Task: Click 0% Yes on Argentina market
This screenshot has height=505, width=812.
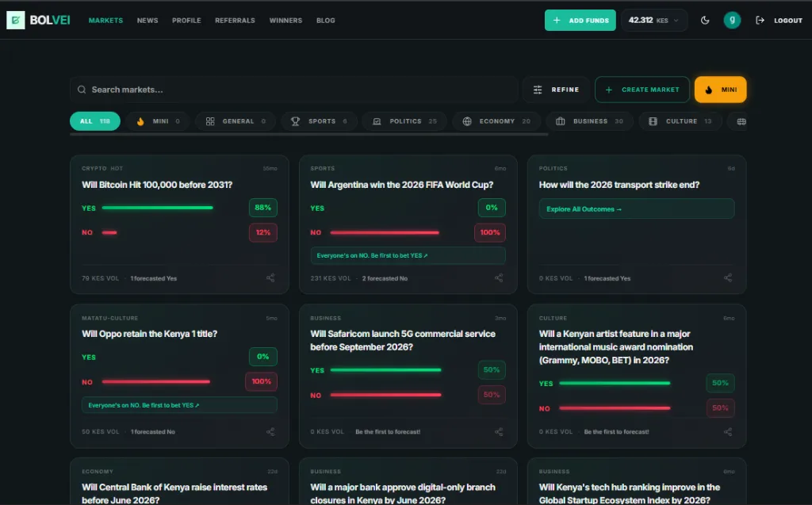Action: pos(492,208)
